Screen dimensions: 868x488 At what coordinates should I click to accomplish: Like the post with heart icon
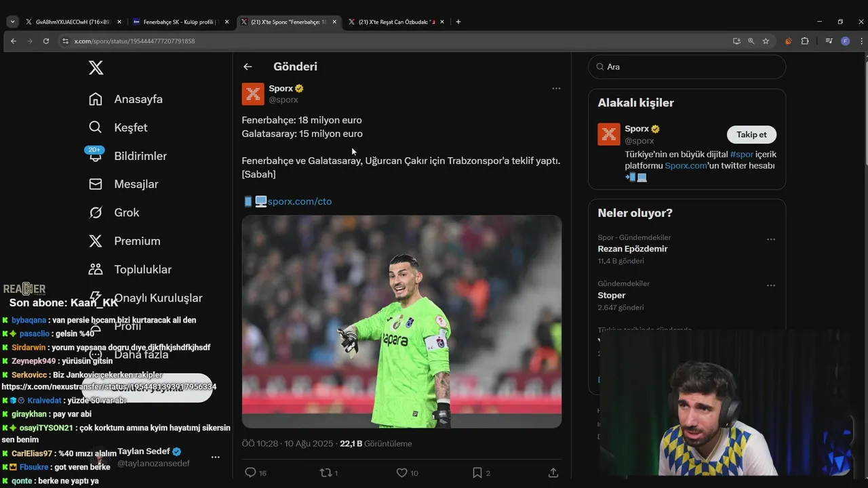(401, 472)
